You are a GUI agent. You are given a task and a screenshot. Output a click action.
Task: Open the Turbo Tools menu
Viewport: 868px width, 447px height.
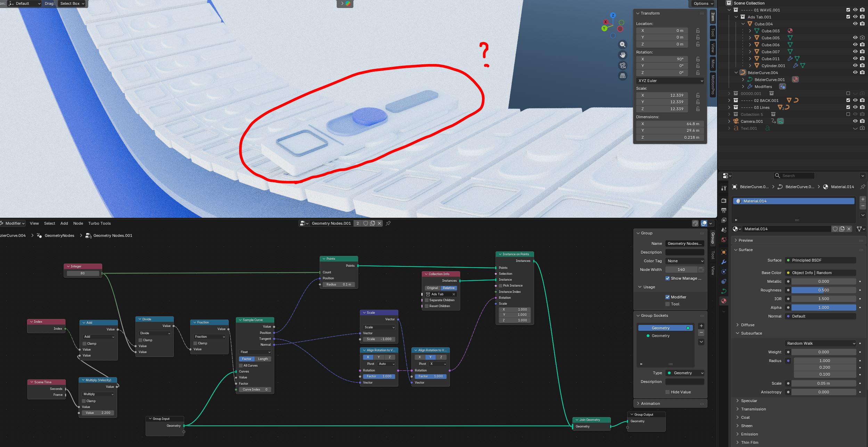click(x=99, y=223)
